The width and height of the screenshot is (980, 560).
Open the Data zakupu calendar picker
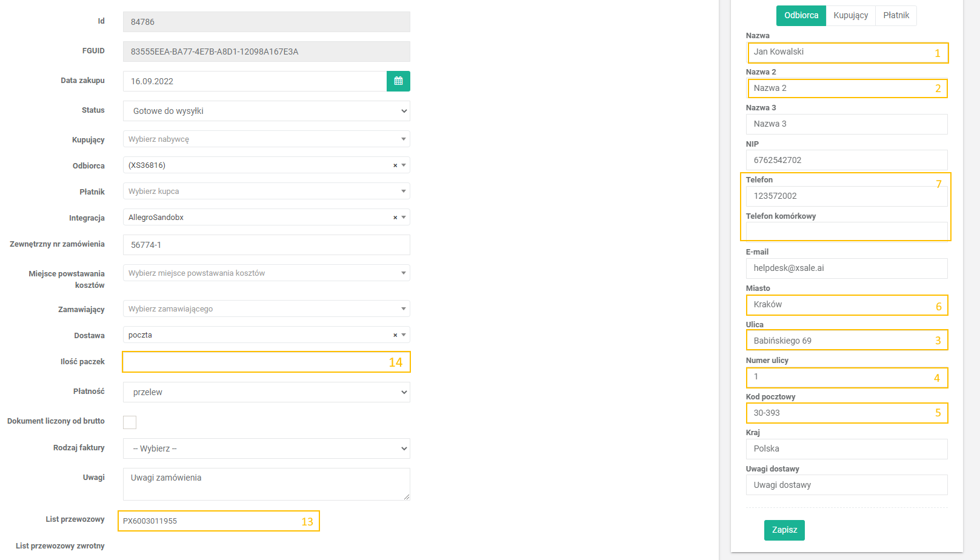coord(398,81)
